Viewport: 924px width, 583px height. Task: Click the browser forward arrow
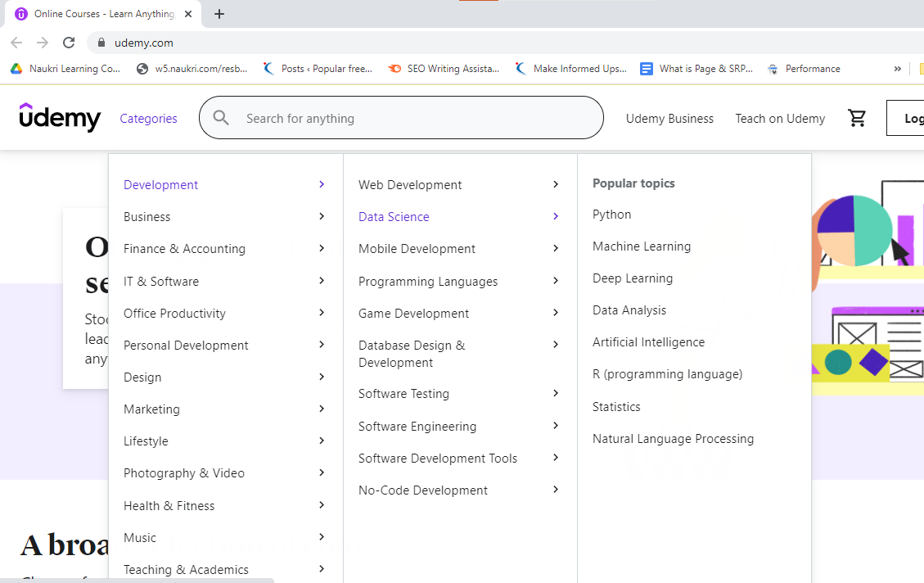tap(43, 43)
